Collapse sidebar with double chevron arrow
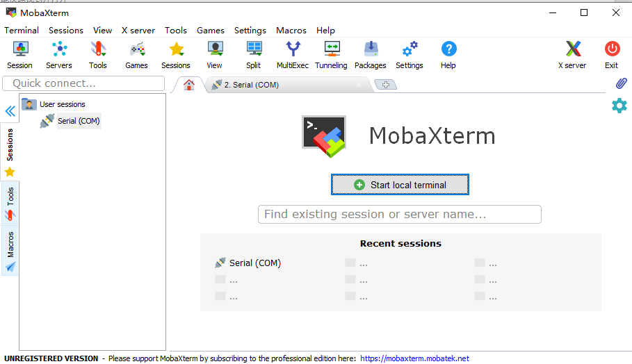 click(10, 111)
